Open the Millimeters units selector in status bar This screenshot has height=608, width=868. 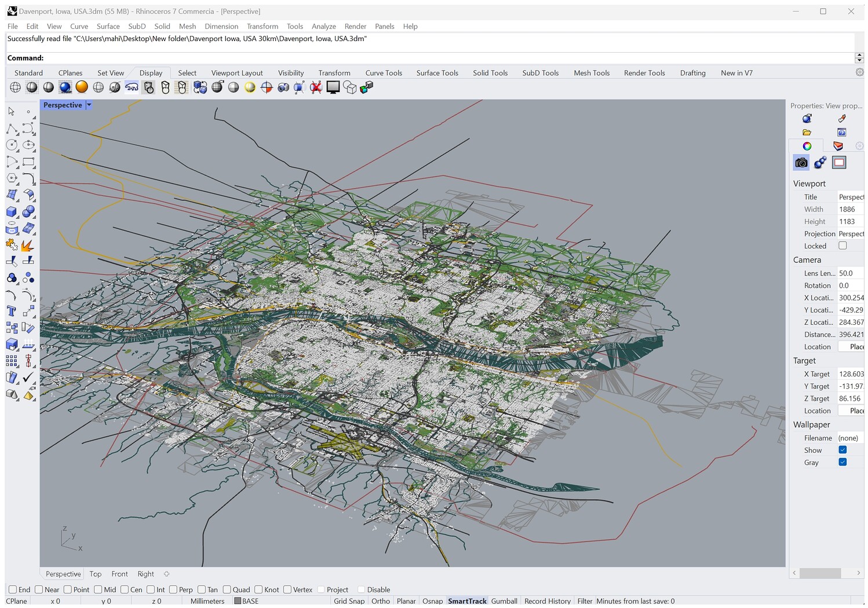[207, 601]
